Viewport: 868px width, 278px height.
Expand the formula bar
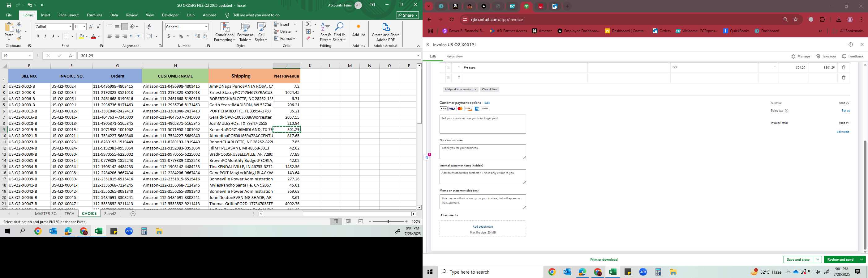(418, 56)
